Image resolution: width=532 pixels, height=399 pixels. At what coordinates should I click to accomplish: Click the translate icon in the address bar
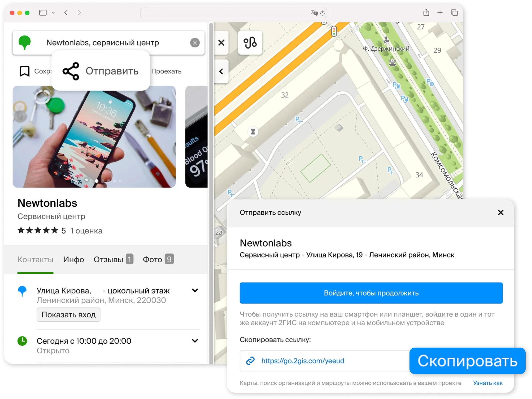314,12
